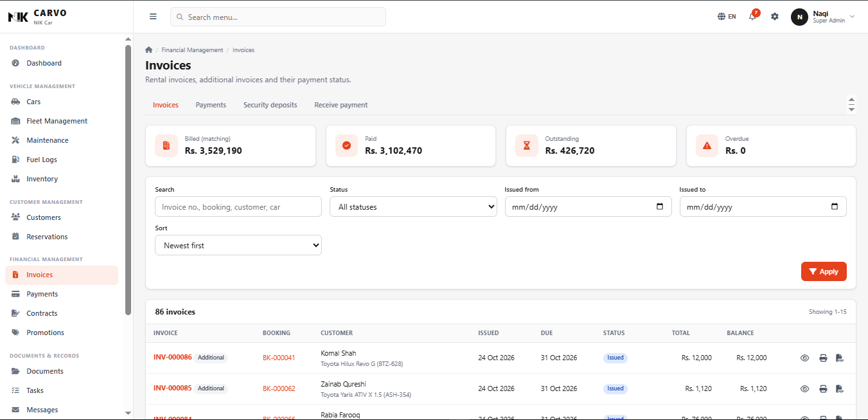Click the Overdue warning triangle icon
The width and height of the screenshot is (868, 420).
[x=707, y=146]
